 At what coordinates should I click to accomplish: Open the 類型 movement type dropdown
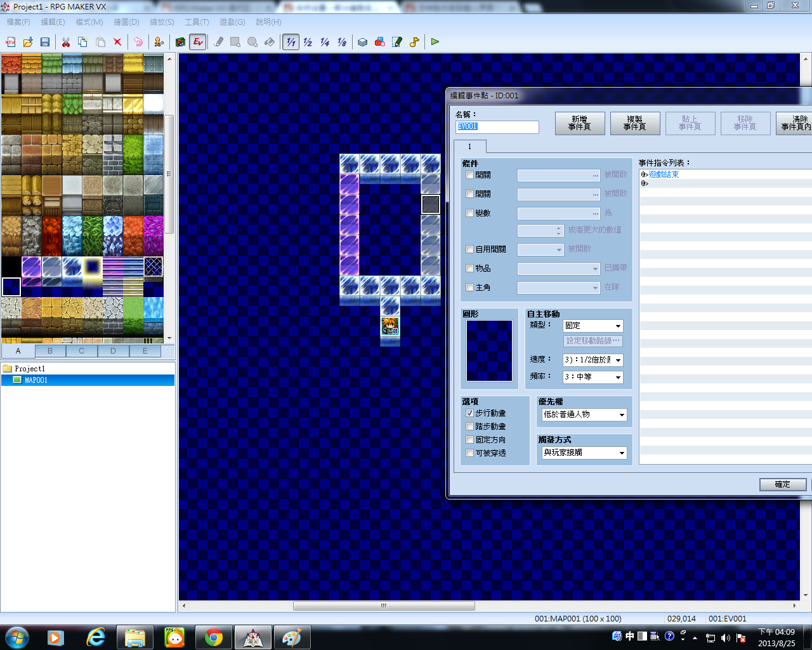coord(593,326)
